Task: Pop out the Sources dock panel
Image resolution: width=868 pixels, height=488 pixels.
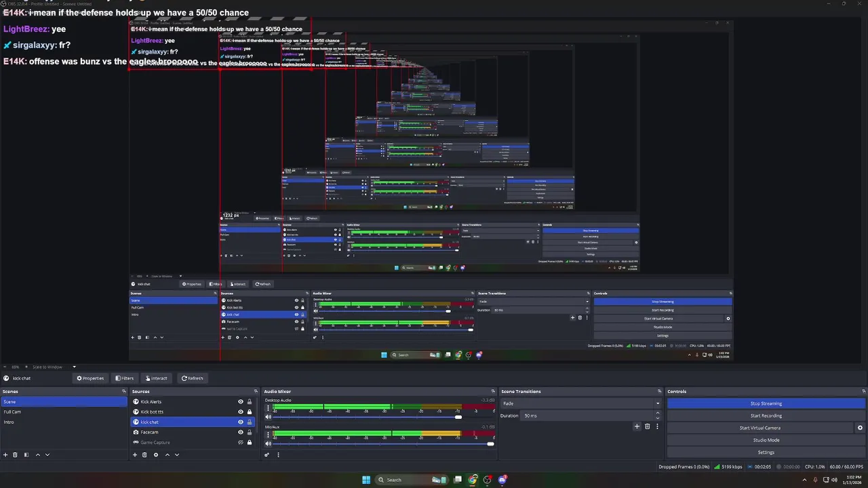Action: (256, 391)
